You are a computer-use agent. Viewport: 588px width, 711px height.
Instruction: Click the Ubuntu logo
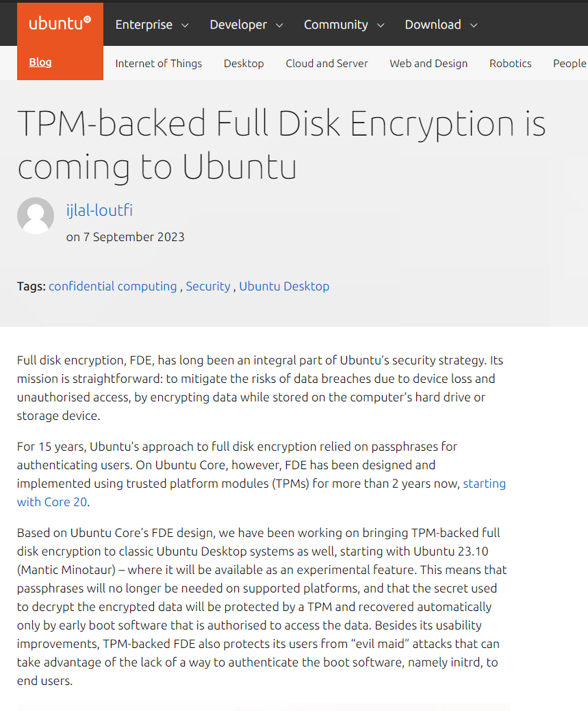[60, 23]
